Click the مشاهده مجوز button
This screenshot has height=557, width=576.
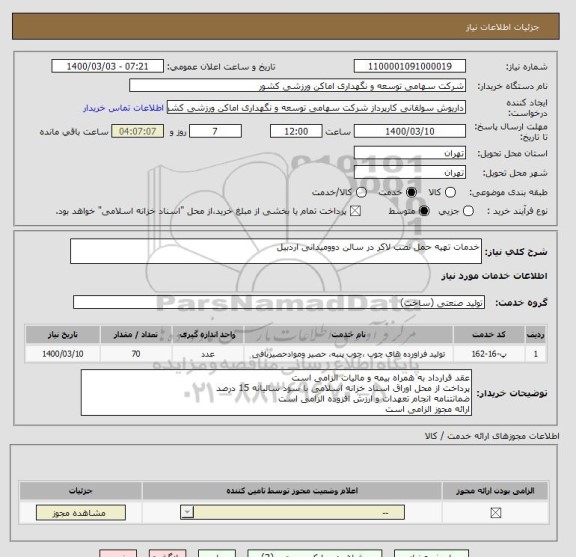81,513
